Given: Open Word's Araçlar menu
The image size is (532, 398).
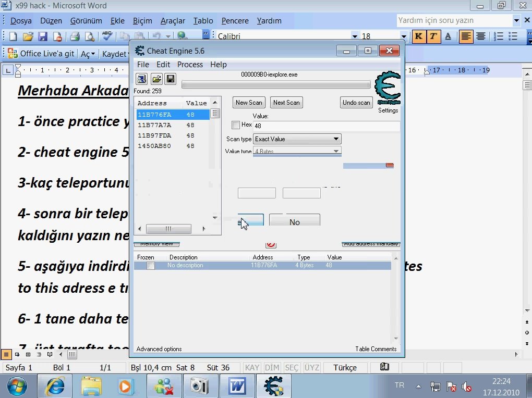Looking at the screenshot, I should click(x=173, y=21).
